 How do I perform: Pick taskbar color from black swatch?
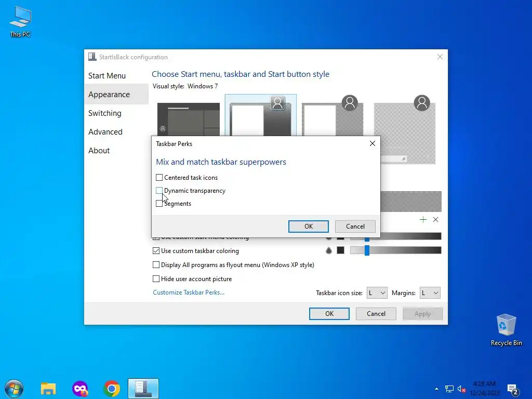coord(340,250)
